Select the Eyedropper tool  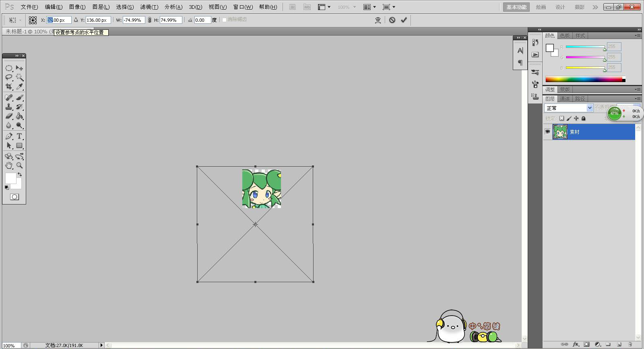coord(19,87)
